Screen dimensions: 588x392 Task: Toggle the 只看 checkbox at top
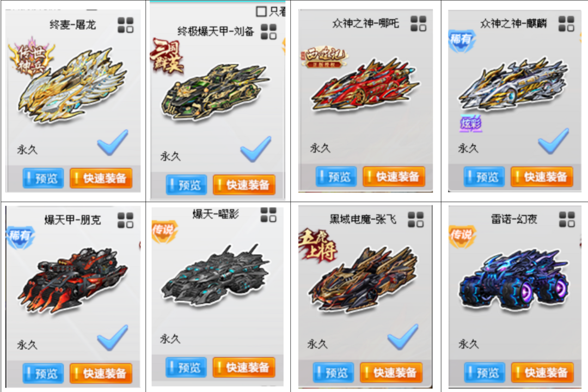pos(261,11)
